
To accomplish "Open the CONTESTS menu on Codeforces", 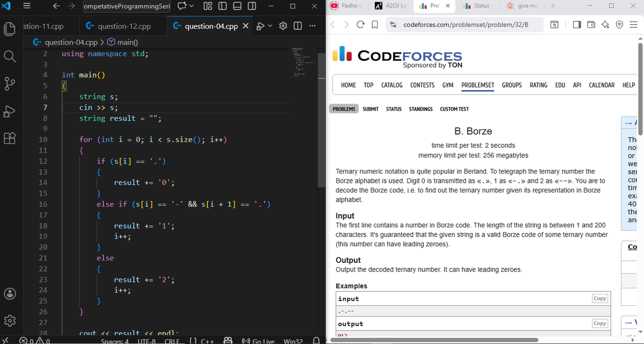I will tap(422, 85).
